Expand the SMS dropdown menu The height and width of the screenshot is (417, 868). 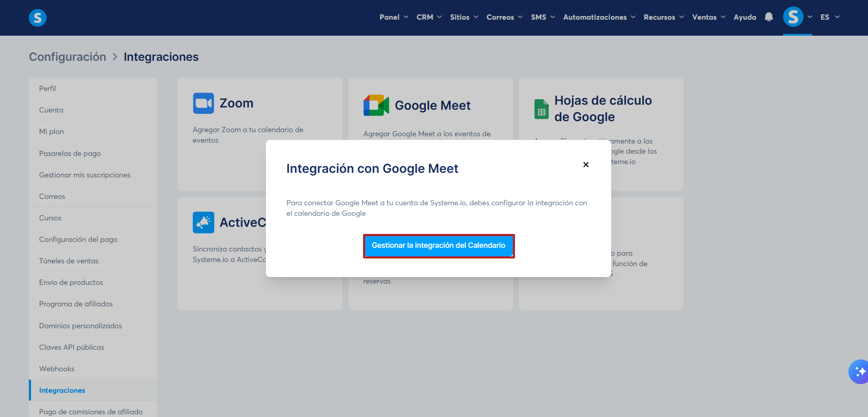543,17
